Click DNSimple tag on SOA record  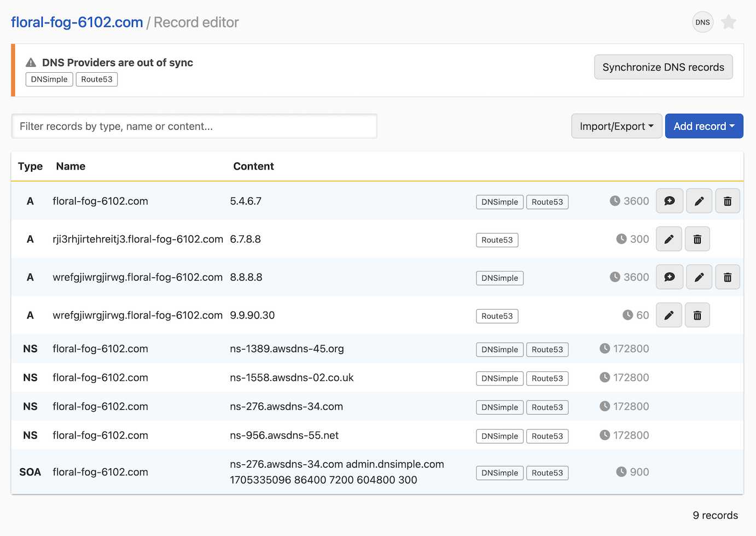coord(500,473)
